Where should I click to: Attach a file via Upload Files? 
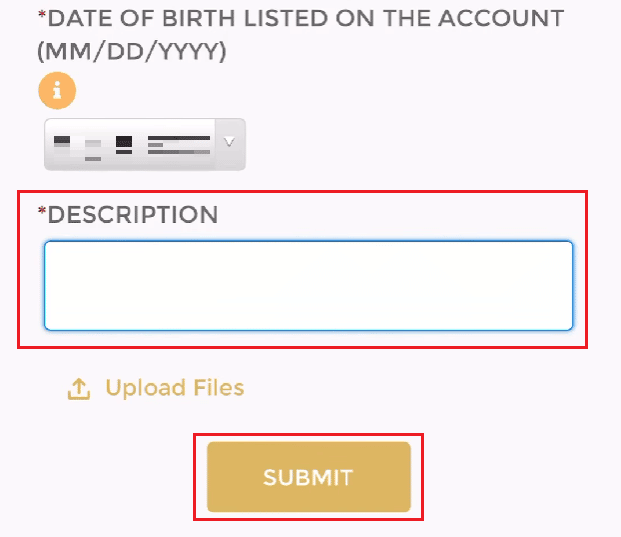[x=174, y=388]
